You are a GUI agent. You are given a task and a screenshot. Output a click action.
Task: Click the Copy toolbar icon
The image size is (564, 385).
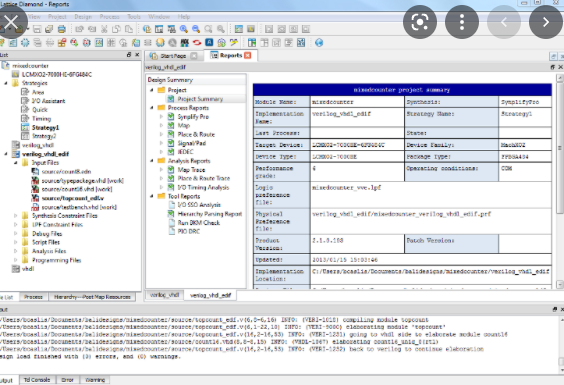click(x=116, y=29)
